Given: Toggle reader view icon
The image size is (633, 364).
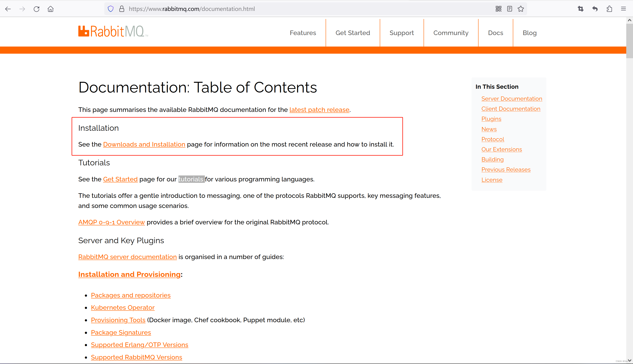Looking at the screenshot, I should 510,9.
